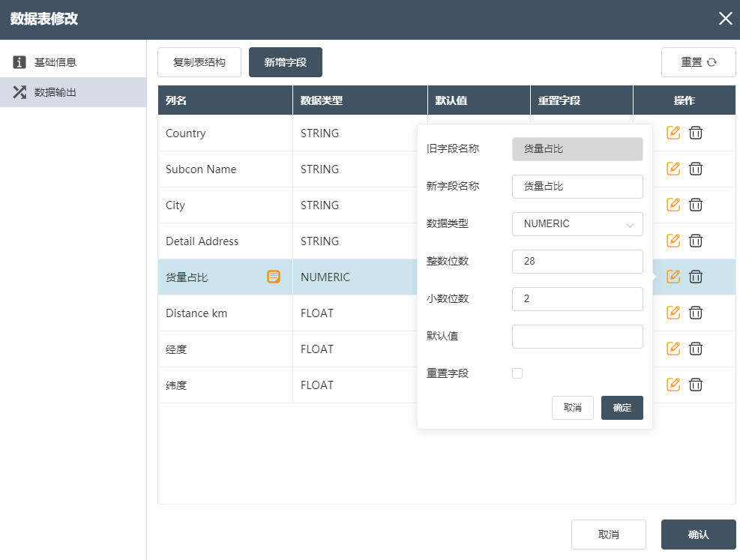Edit the 纬度 row
This screenshot has width=740, height=560.
(x=673, y=385)
